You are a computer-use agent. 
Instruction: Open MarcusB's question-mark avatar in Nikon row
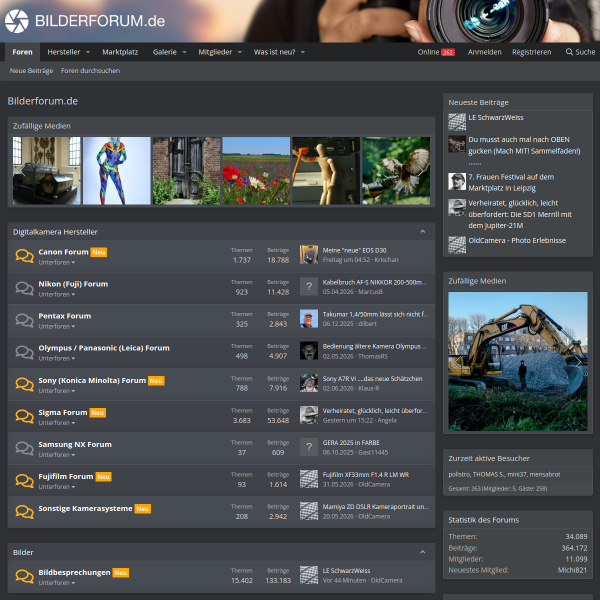pyautogui.click(x=309, y=287)
